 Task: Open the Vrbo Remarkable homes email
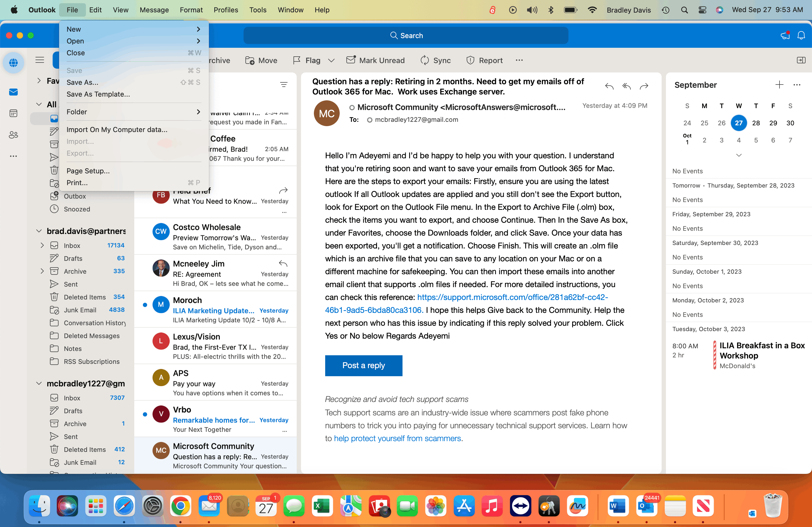(x=216, y=419)
